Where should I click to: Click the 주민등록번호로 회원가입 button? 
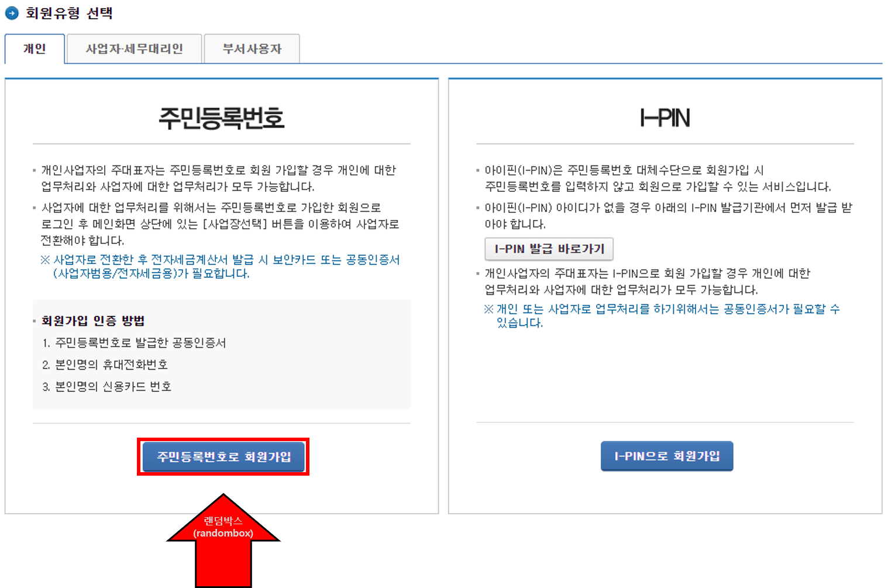coord(223,457)
